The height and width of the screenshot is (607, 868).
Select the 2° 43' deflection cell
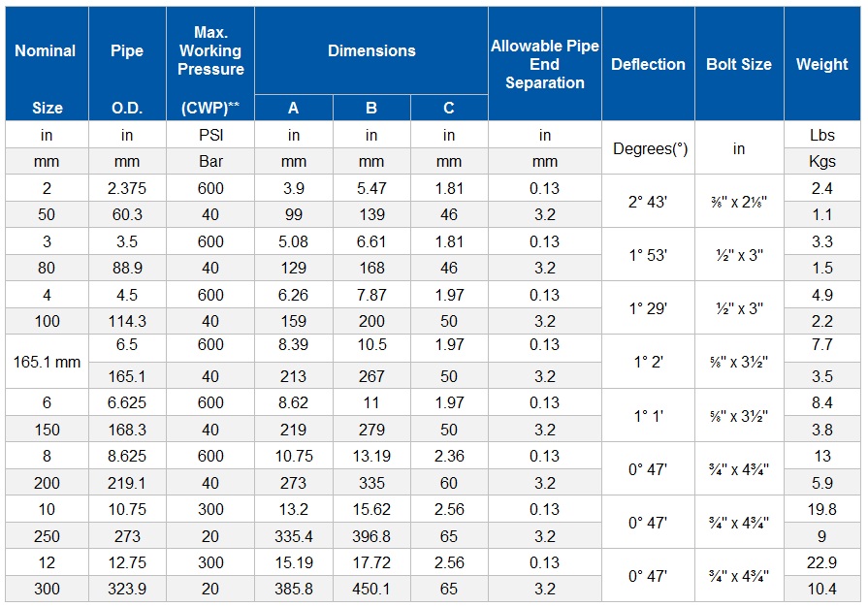click(648, 202)
